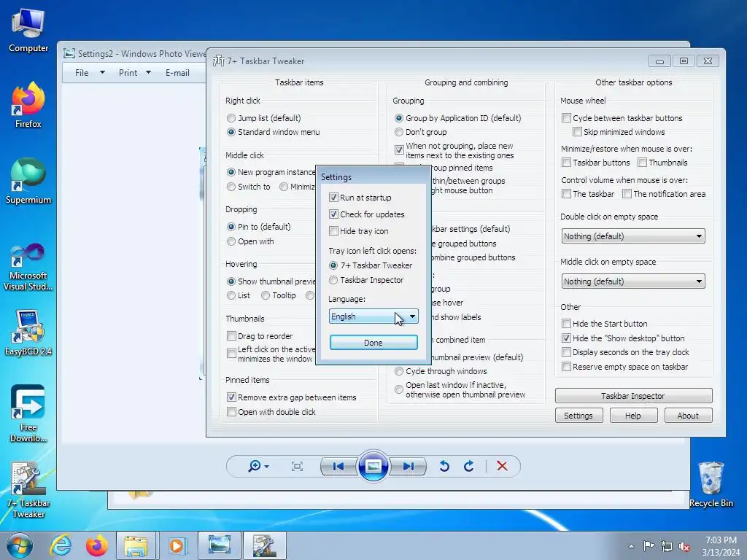Click the Windows Start orb

point(20,545)
